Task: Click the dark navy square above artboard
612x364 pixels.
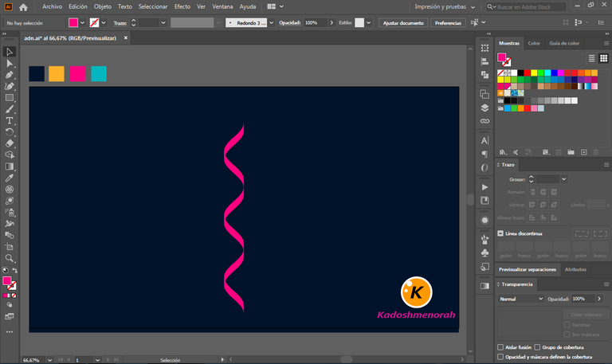Action: pyautogui.click(x=37, y=74)
